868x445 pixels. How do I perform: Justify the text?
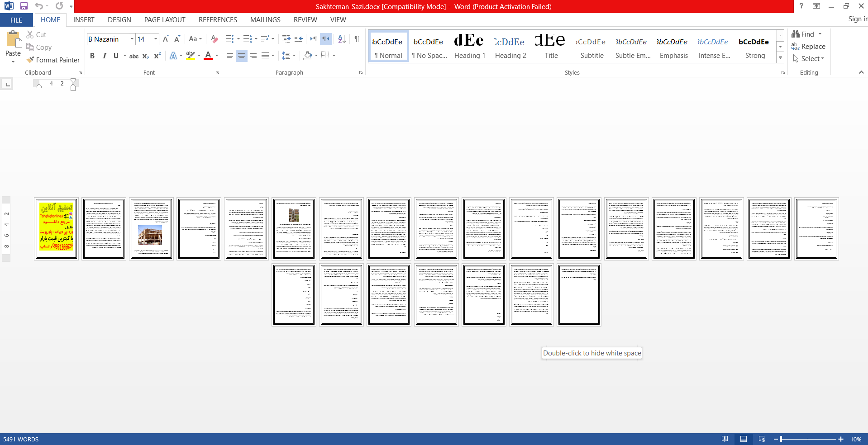coord(265,56)
